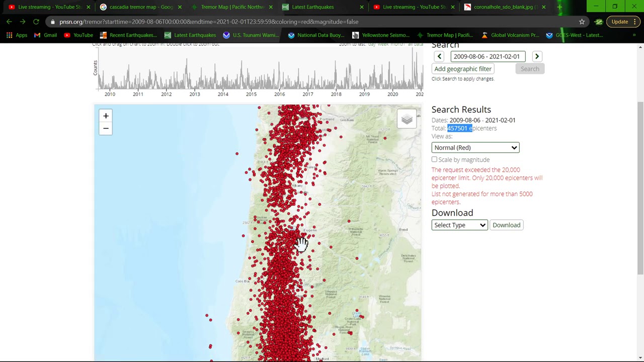The height and width of the screenshot is (362, 644).
Task: Zoom chart to last month link
Action: click(398, 45)
